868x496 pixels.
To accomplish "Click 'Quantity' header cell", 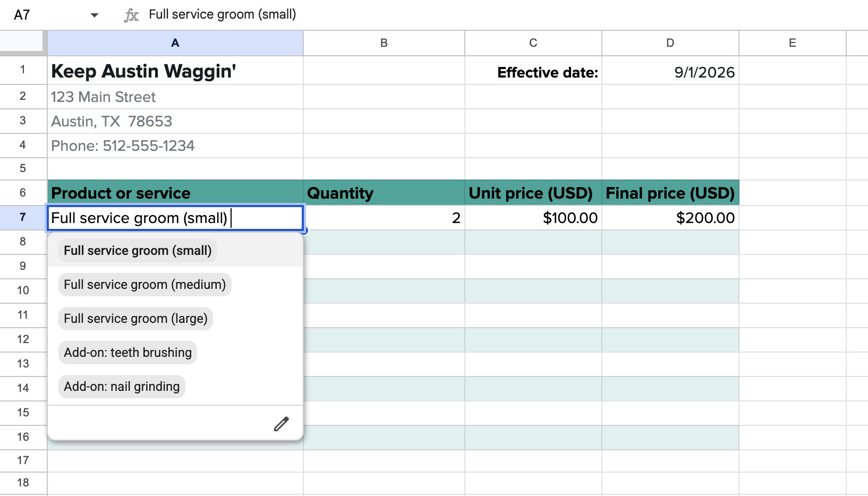I will click(x=384, y=193).
